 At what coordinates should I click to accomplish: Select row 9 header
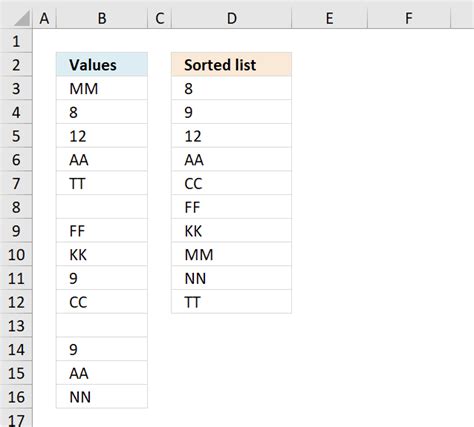click(x=16, y=231)
